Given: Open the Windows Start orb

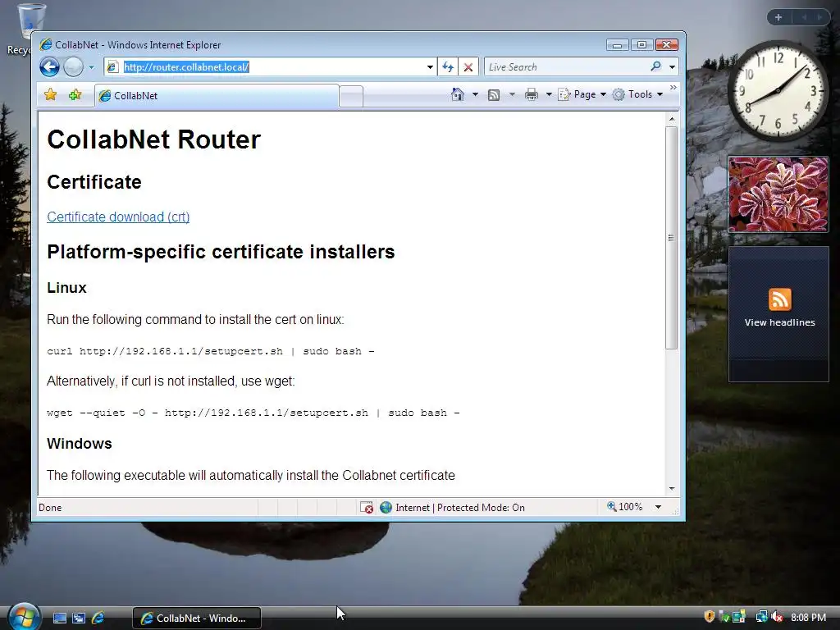Looking at the screenshot, I should 23,617.
